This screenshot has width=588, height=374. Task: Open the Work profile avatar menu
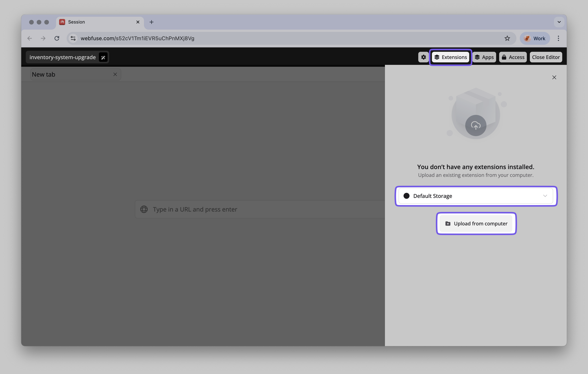(x=535, y=38)
